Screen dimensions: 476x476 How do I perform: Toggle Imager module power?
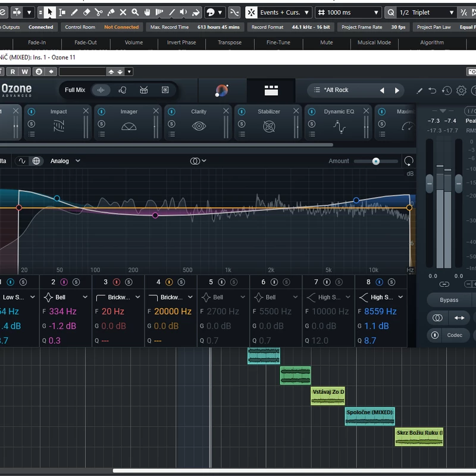(101, 112)
